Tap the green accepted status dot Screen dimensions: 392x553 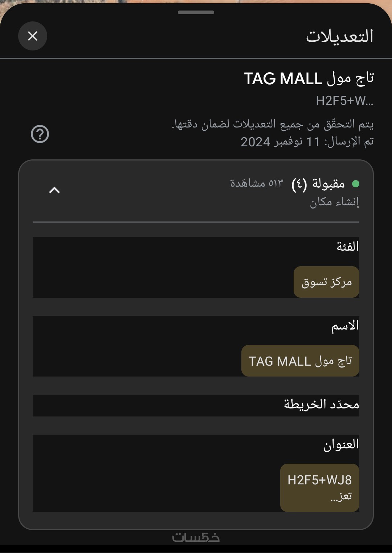(x=356, y=184)
